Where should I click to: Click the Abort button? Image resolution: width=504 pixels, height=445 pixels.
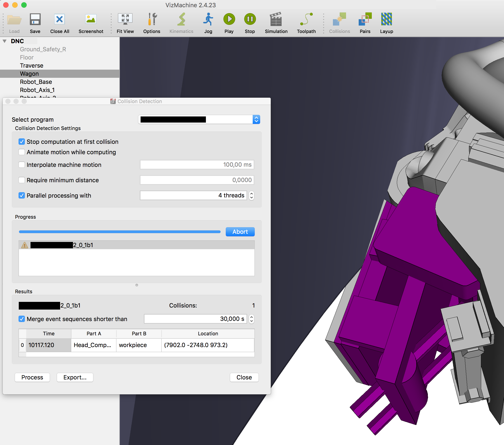pyautogui.click(x=240, y=232)
